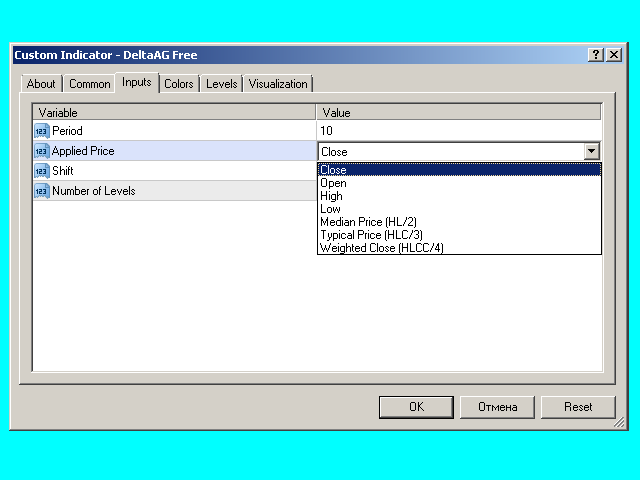Click the Number of Levels icon
The width and height of the screenshot is (640, 480).
(x=41, y=191)
